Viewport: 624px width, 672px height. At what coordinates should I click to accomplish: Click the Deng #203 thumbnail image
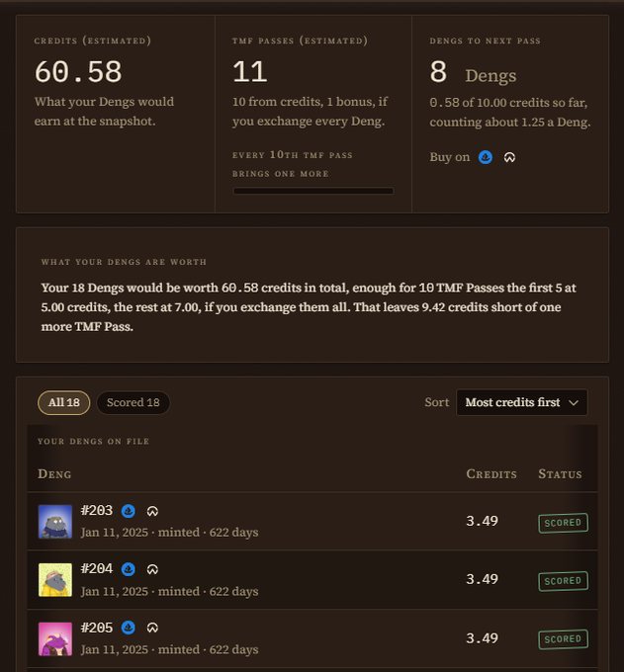coord(55,521)
